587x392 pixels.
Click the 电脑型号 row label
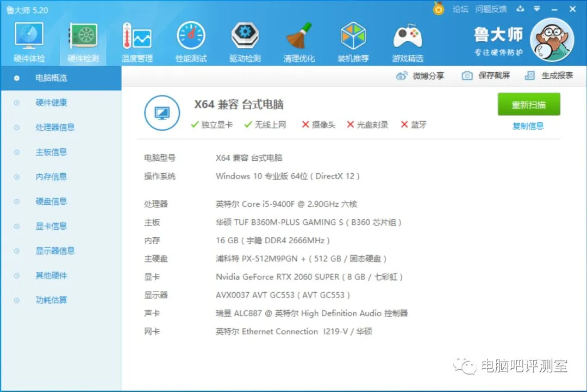160,158
